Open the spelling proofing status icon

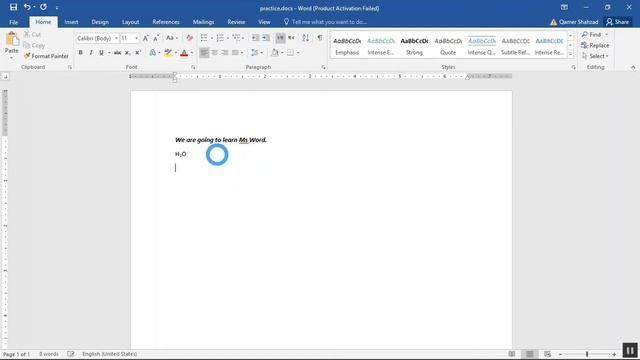pos(71,354)
